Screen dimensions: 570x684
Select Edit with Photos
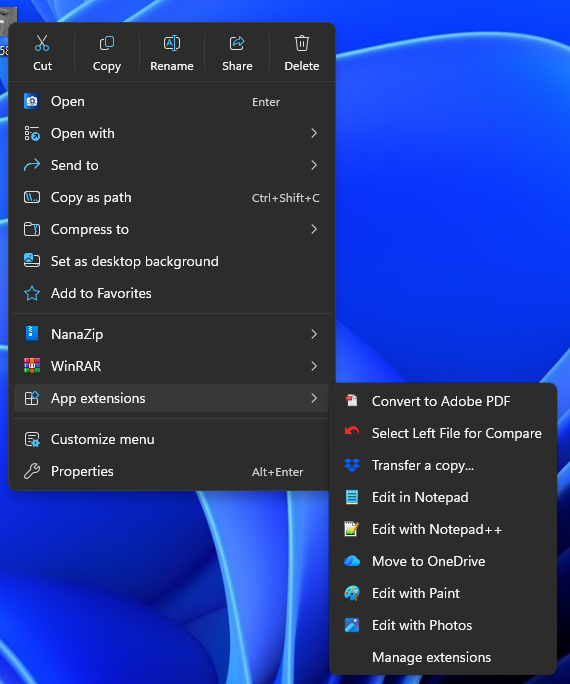point(443,625)
